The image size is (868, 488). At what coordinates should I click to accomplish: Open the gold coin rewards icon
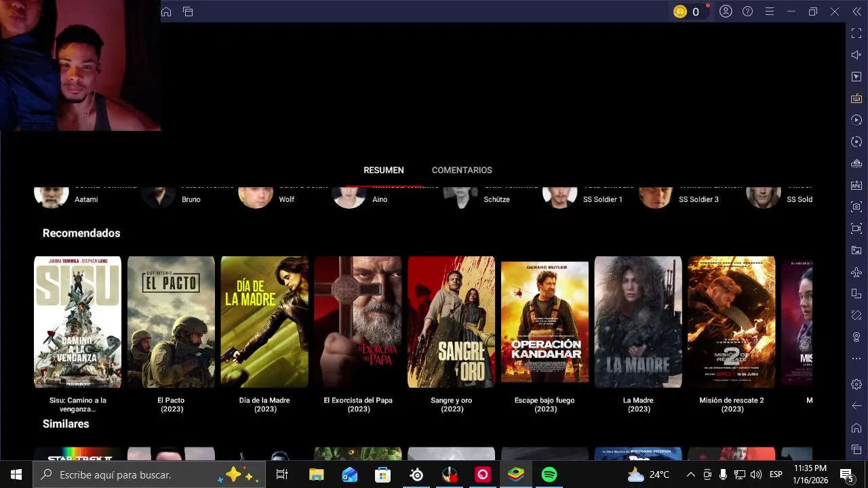(x=679, y=12)
